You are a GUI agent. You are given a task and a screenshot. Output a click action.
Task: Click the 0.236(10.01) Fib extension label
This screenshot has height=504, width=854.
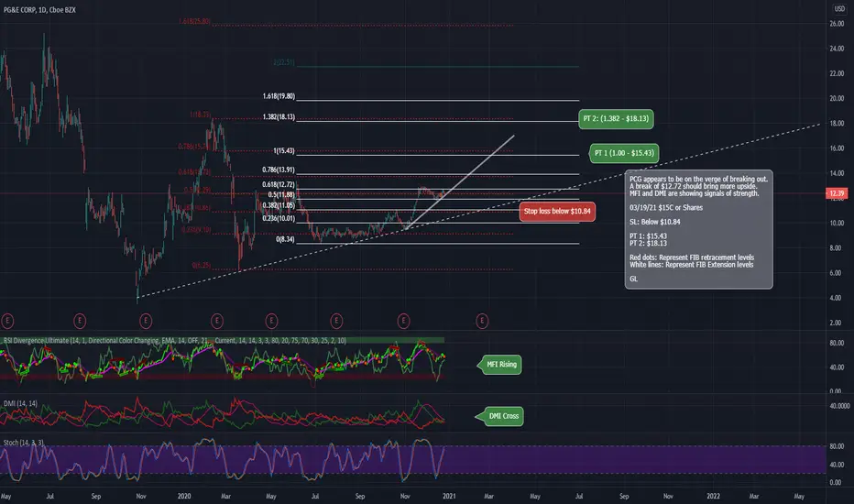279,218
